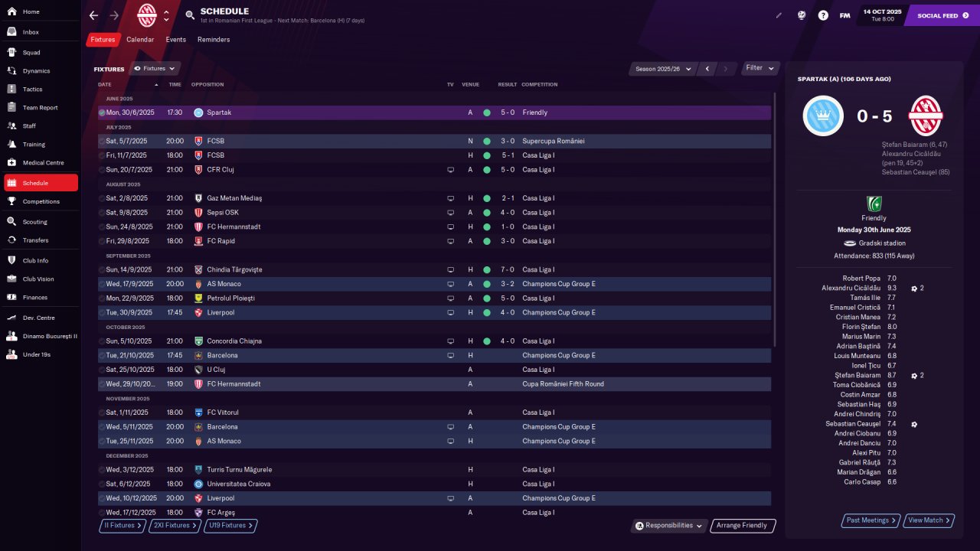
Task: Click the fixtures list scrollbar
Action: coord(776,220)
